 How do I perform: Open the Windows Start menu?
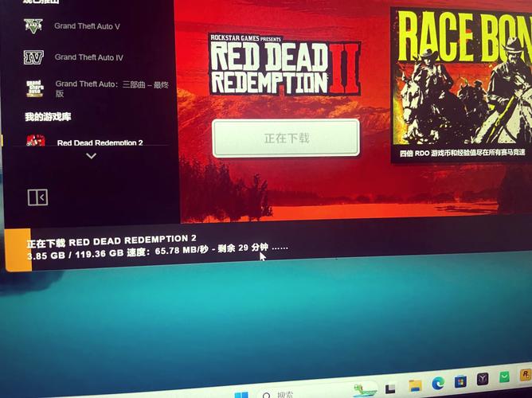coord(241,396)
